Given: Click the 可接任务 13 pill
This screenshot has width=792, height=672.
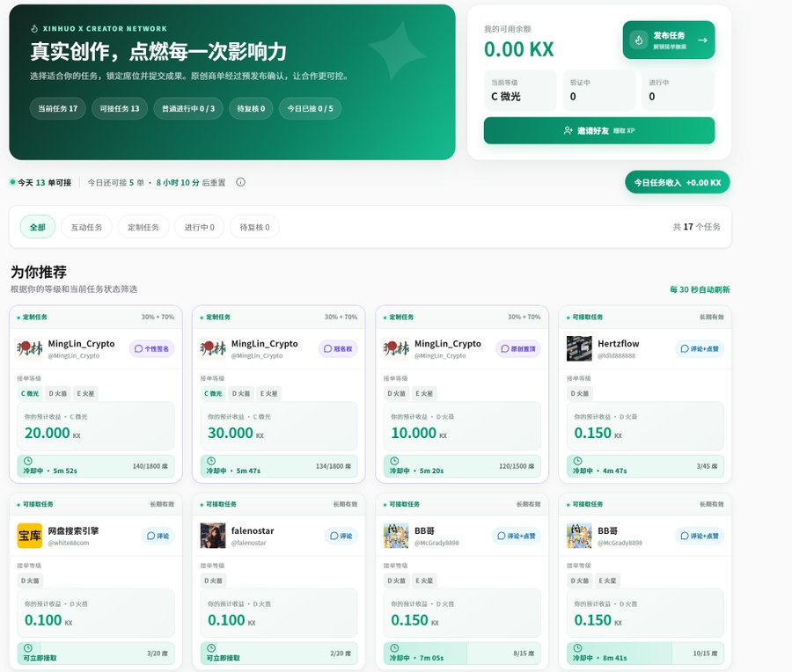Looking at the screenshot, I should pos(120,108).
